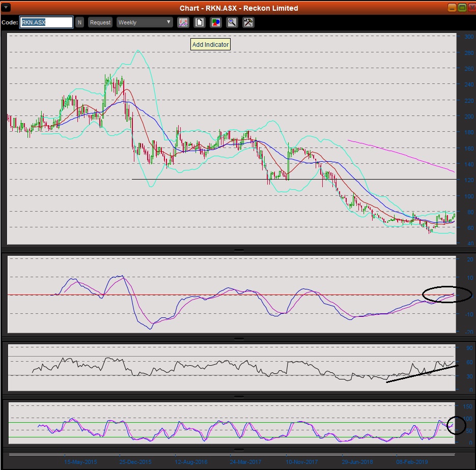
Task: Click the blank page icon in toolbar
Action: coord(200,22)
